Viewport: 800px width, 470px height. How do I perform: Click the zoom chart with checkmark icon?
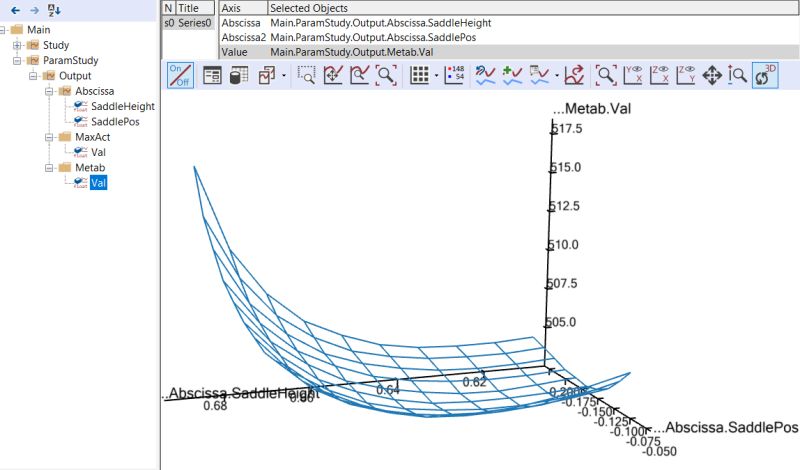[360, 76]
